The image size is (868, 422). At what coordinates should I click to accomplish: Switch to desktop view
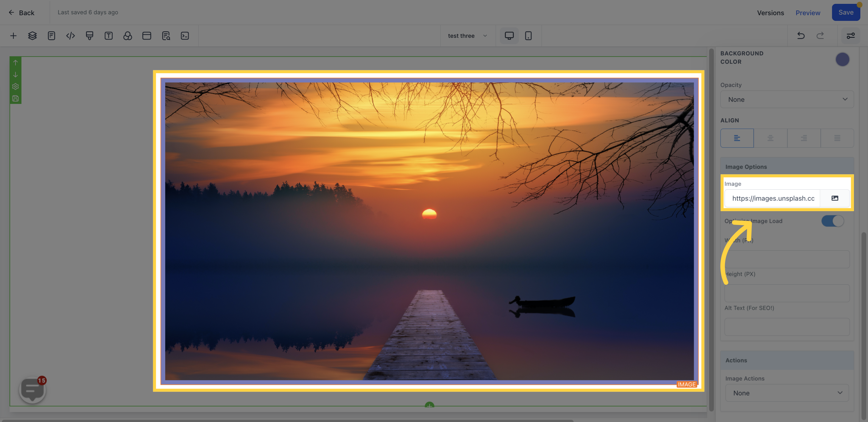[x=509, y=36]
